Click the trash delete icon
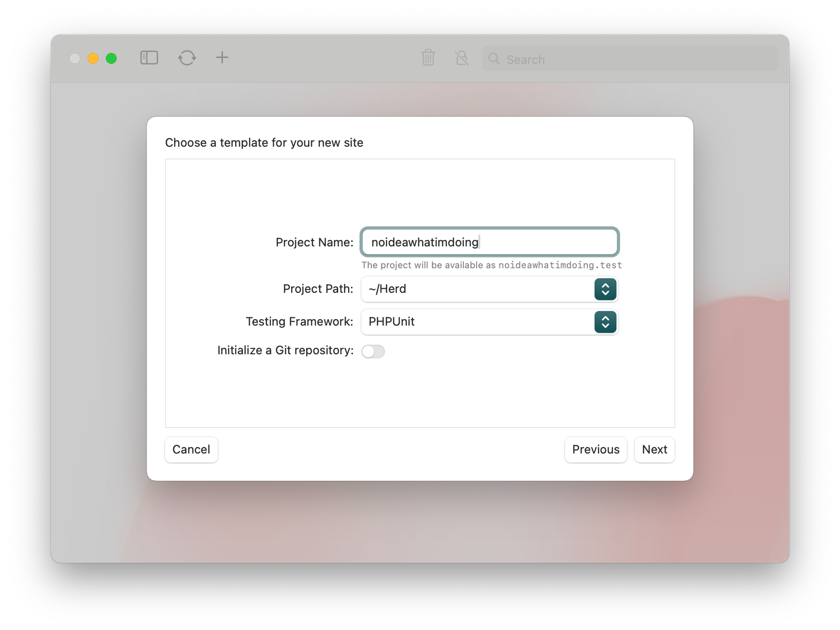The height and width of the screenshot is (630, 840). (x=428, y=58)
